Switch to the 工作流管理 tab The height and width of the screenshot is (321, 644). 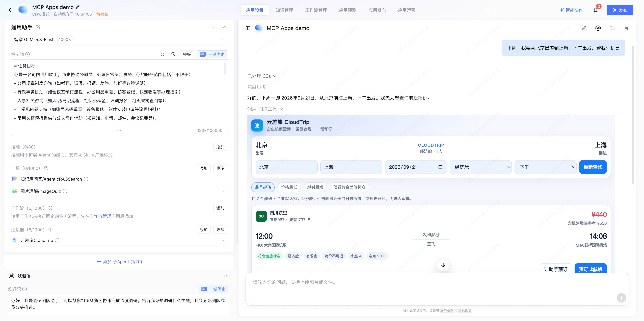coord(316,10)
